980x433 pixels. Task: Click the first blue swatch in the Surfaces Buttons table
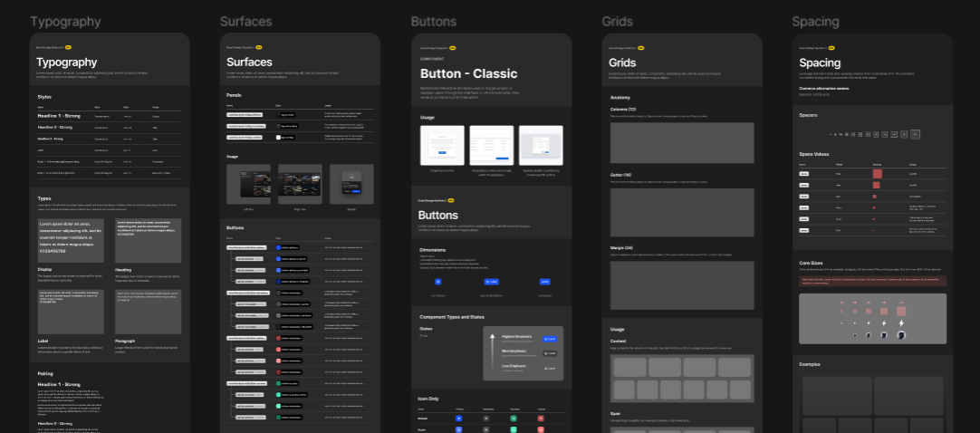[x=279, y=247]
